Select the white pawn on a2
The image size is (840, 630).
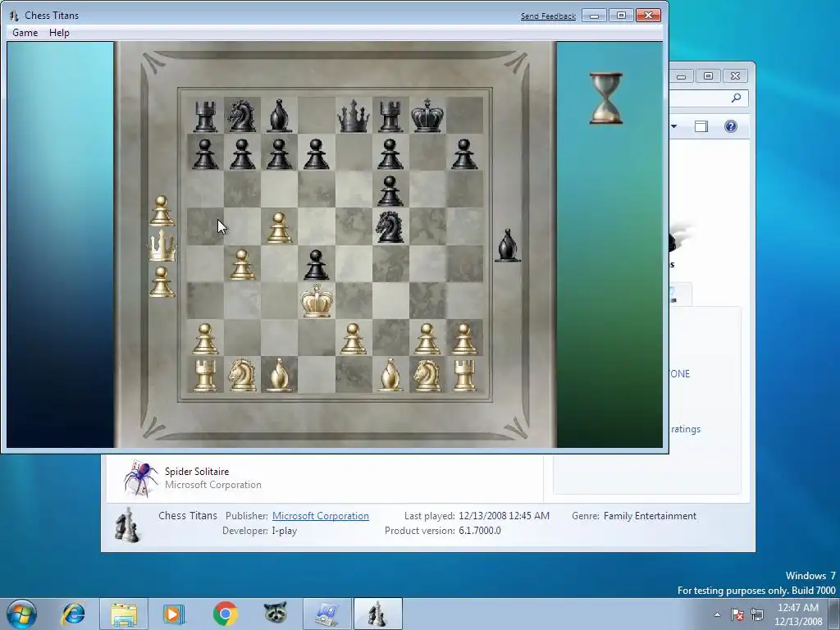[x=205, y=339]
